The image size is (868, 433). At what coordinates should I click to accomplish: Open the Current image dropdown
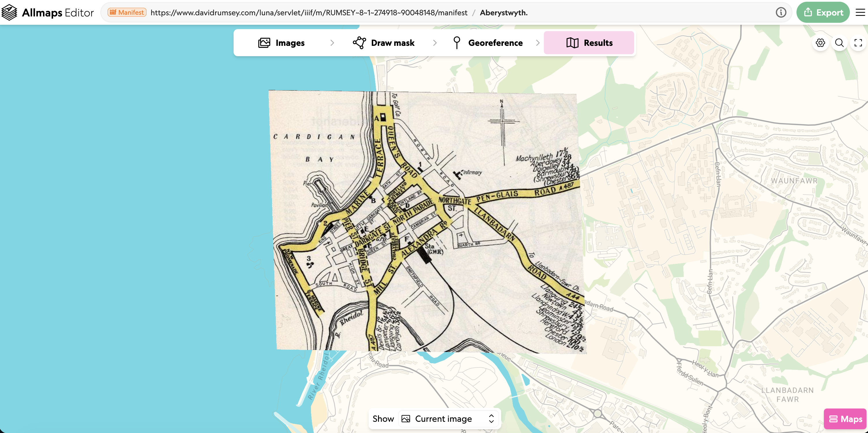click(448, 419)
